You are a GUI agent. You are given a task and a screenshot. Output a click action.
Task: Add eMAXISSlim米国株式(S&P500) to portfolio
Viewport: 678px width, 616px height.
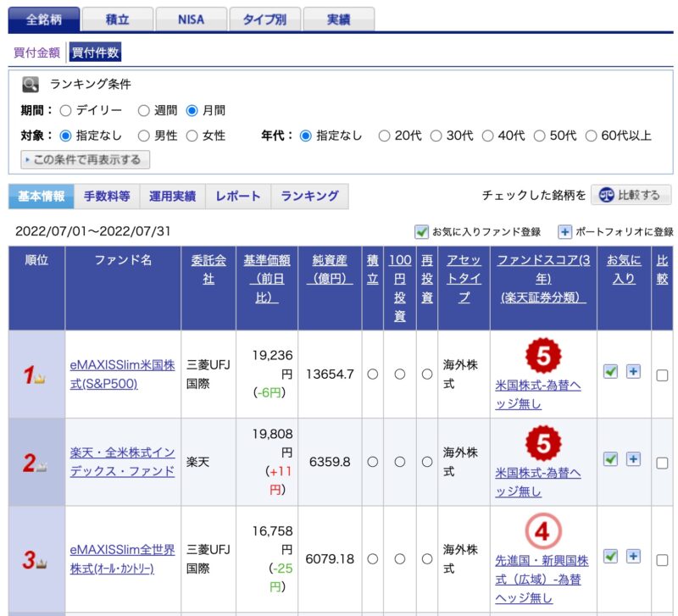[633, 371]
